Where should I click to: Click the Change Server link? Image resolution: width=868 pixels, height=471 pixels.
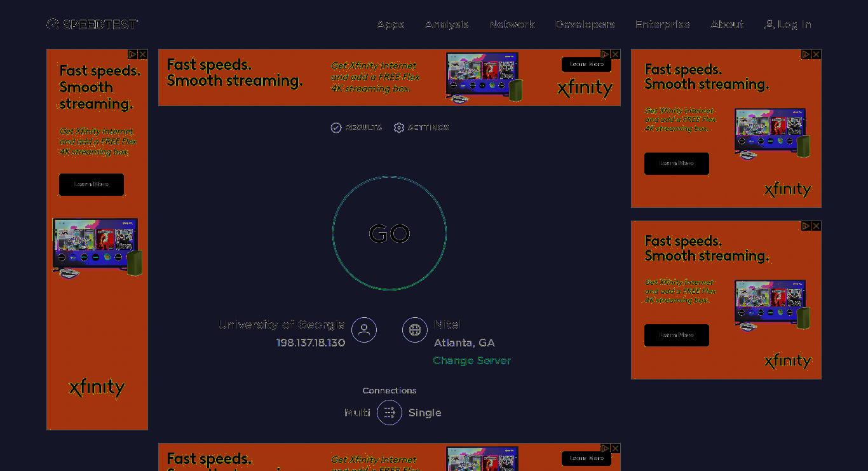[x=471, y=360]
